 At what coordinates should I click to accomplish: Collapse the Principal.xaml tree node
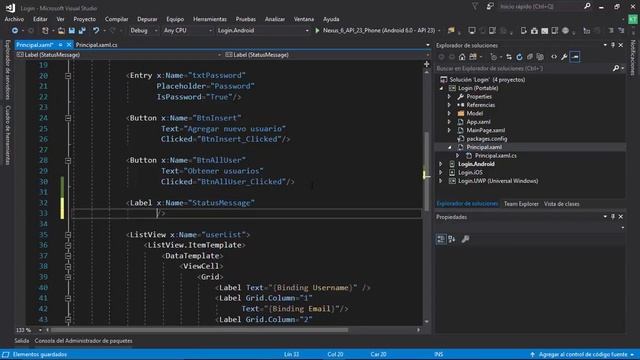click(449, 147)
